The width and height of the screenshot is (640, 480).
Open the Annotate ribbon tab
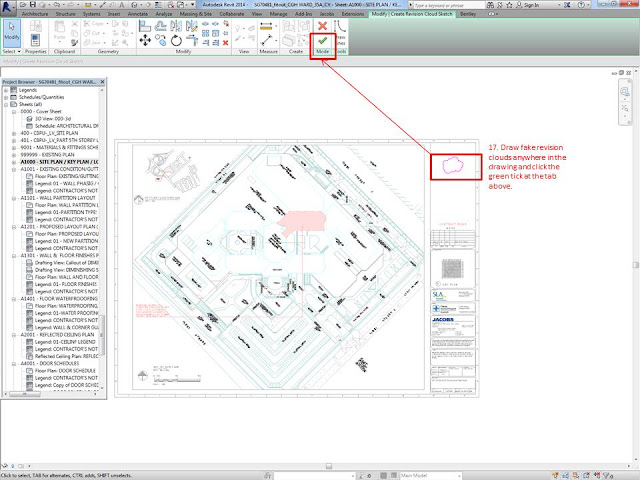138,14
